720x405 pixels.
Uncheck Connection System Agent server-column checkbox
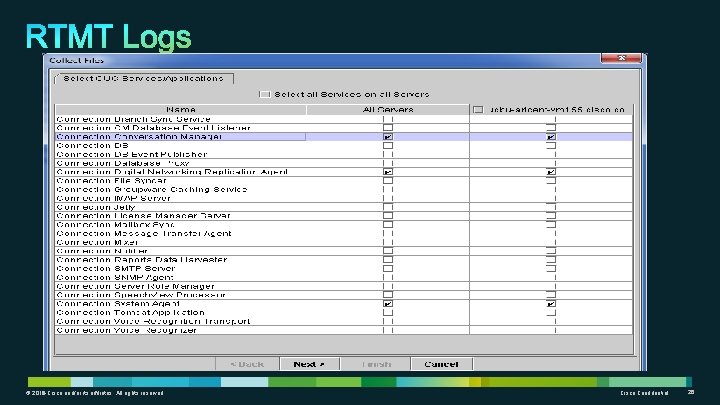click(x=551, y=304)
